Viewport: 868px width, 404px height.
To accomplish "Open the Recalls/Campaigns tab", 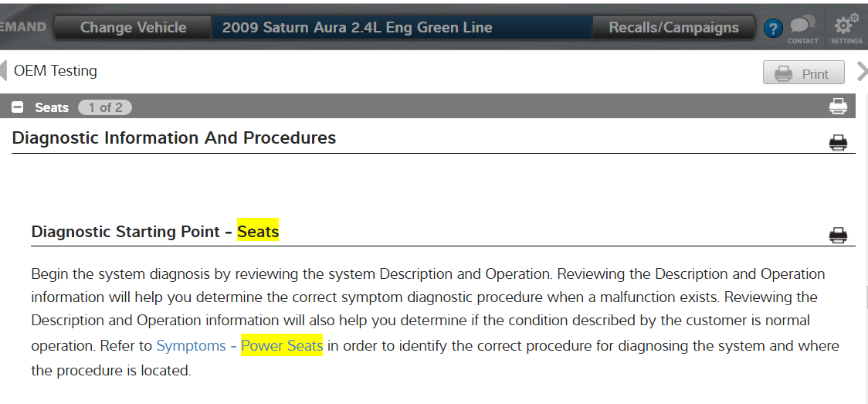I will pos(673,28).
